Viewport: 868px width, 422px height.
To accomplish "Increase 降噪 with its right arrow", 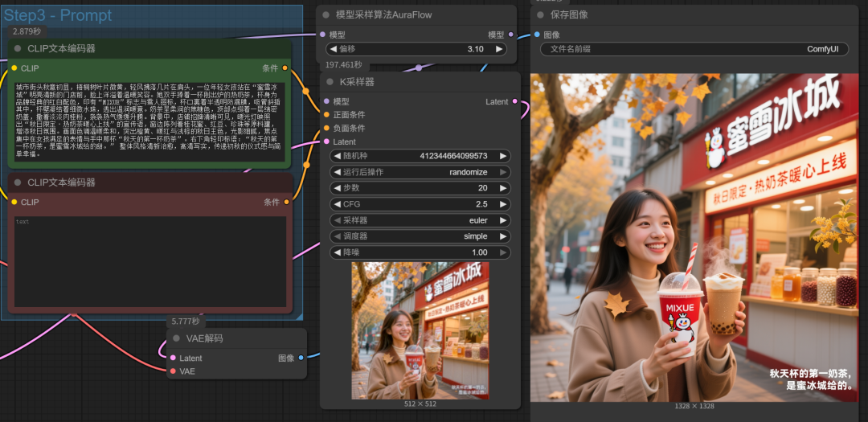I will pyautogui.click(x=502, y=252).
